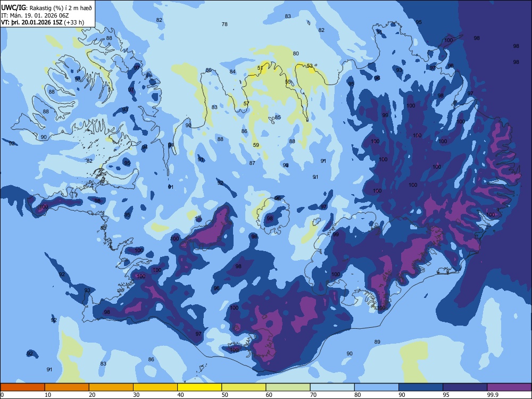The height and width of the screenshot is (399, 532).
Task: Click the humidity value '59' on map
Action: [x=256, y=145]
